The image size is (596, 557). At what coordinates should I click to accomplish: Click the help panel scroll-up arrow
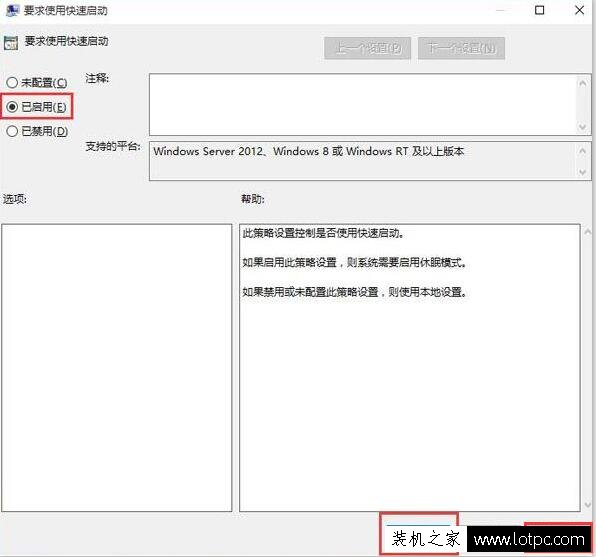tap(588, 232)
